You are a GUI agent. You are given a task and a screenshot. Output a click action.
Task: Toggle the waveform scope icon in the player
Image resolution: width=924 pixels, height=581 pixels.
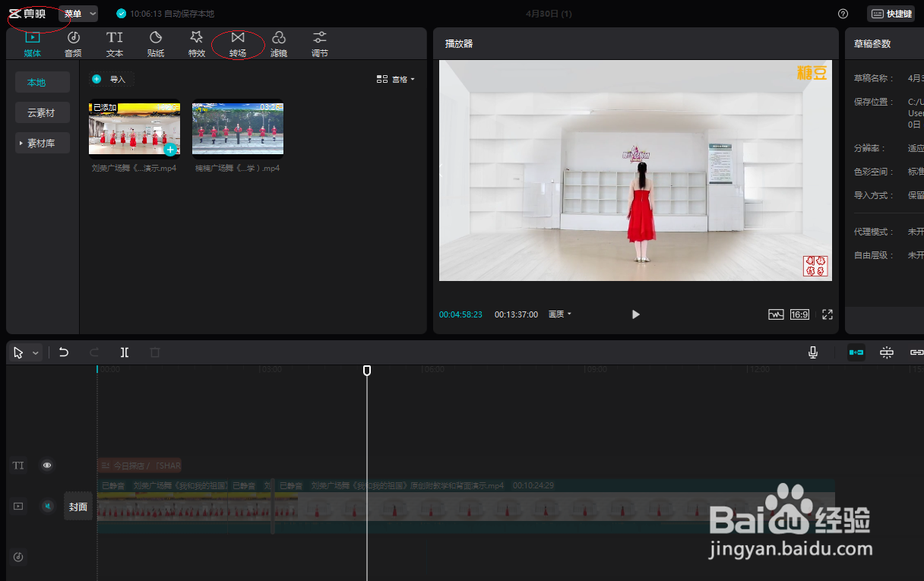[776, 314]
